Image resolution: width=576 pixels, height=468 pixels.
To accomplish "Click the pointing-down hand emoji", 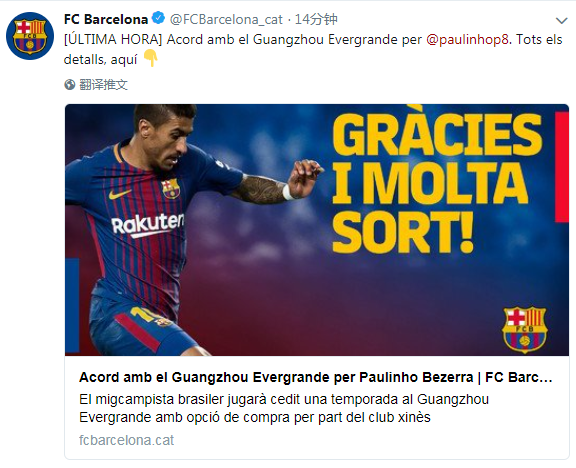I will click(150, 58).
